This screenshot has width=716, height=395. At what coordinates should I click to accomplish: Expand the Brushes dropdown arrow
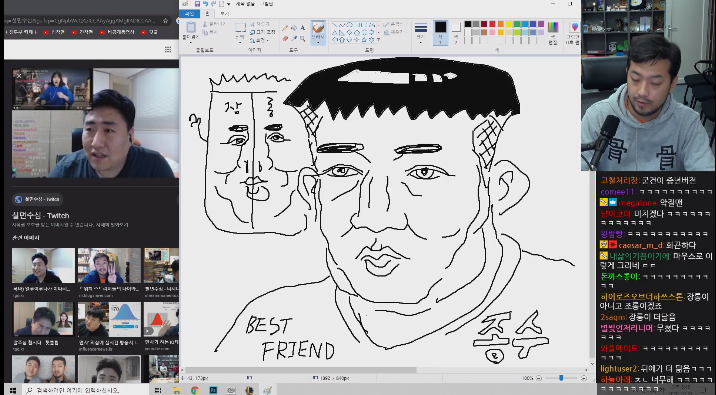click(x=318, y=42)
